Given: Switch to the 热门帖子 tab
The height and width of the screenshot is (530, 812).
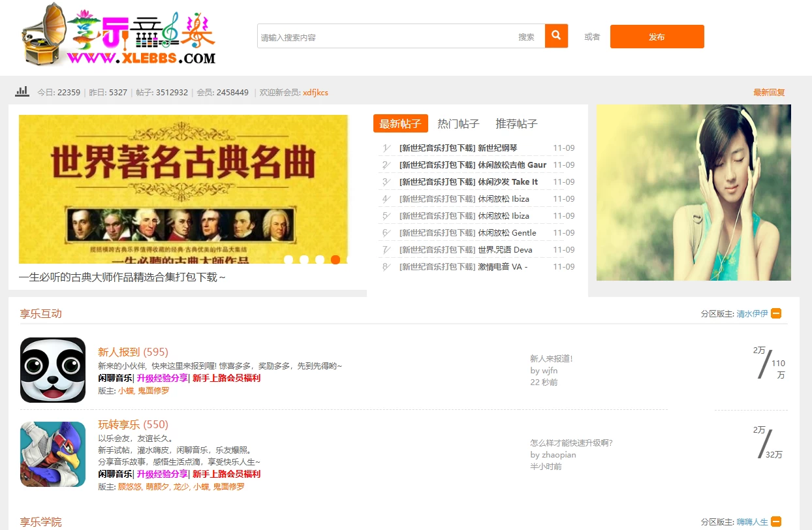Looking at the screenshot, I should pyautogui.click(x=458, y=123).
